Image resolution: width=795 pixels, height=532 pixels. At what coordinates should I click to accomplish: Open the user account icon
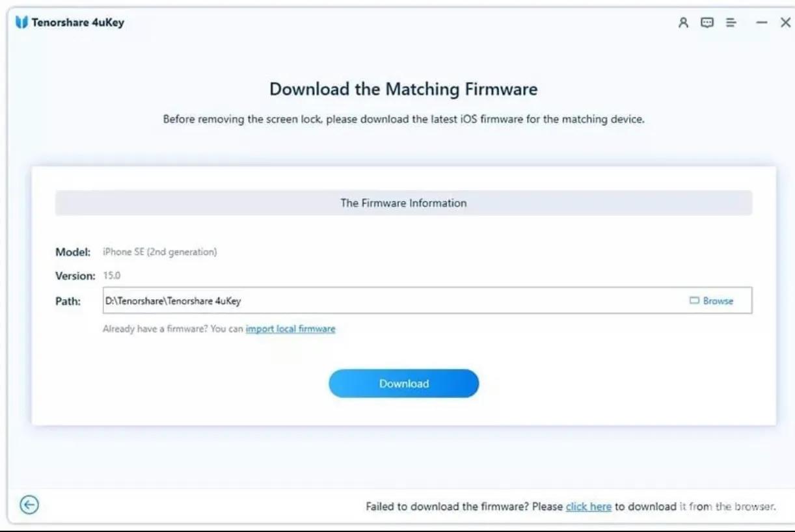pos(683,23)
